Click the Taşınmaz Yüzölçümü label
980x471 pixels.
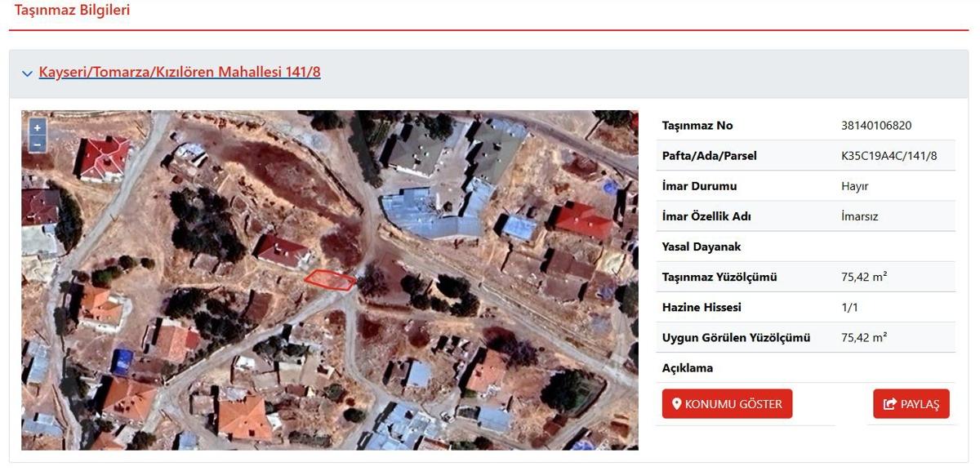[x=719, y=278]
